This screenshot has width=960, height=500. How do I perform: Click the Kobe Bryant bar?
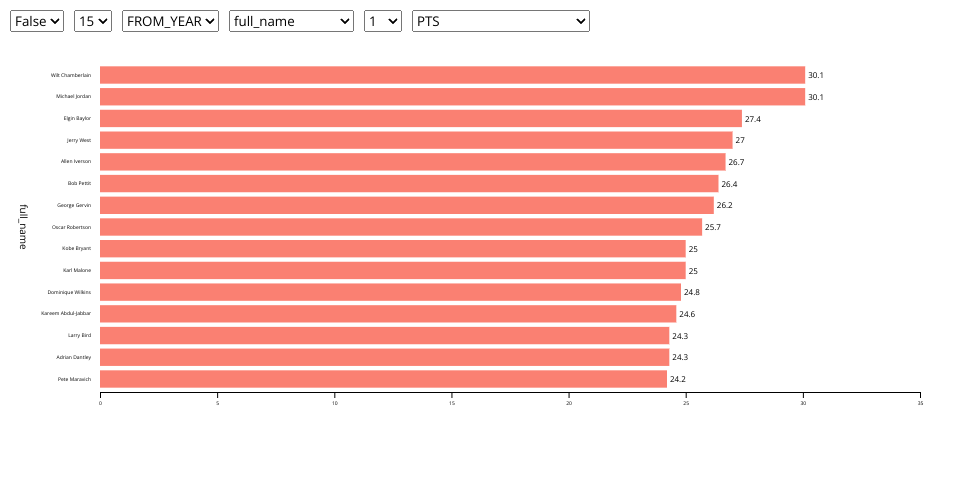(393, 249)
